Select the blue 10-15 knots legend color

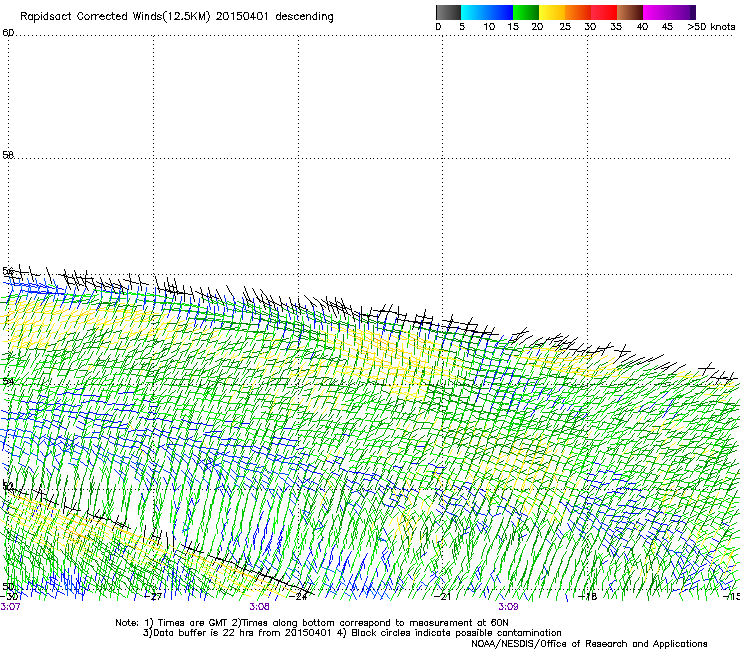(500, 12)
